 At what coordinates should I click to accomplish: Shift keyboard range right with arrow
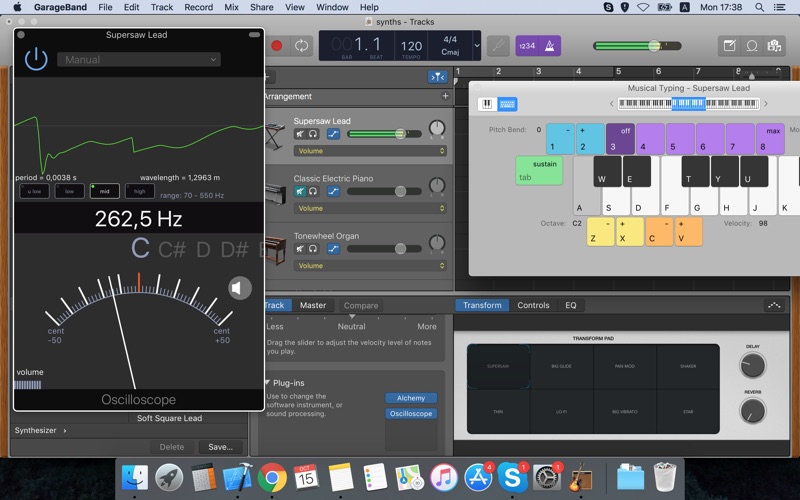[765, 104]
